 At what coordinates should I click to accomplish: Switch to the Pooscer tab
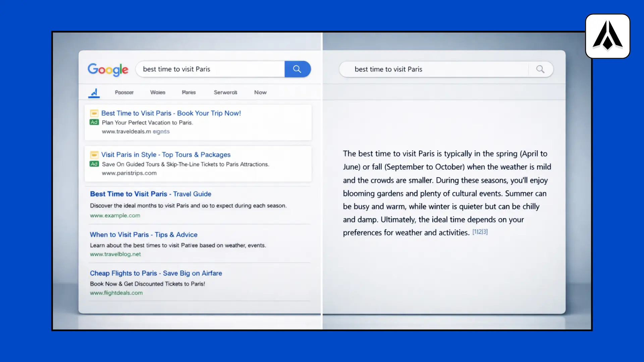124,93
